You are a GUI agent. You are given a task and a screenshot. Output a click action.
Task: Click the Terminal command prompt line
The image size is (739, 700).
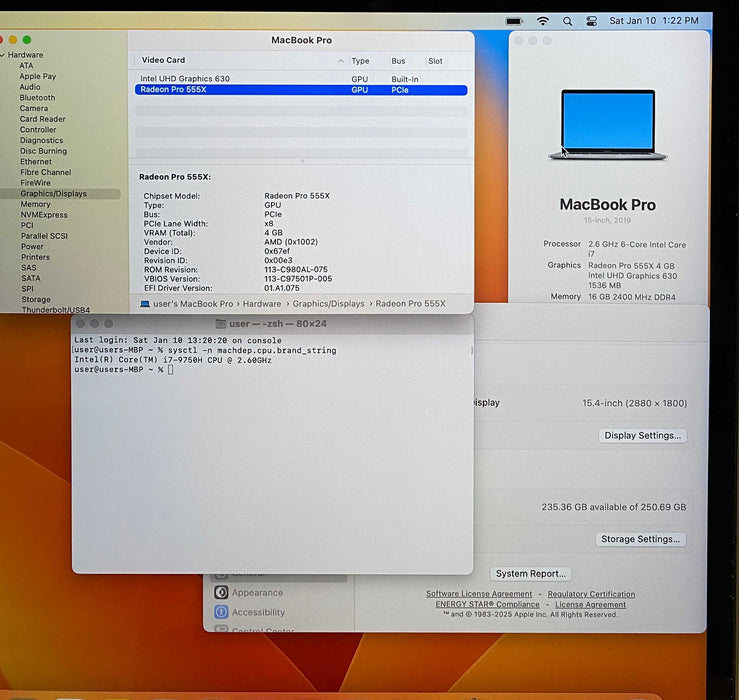coord(123,370)
